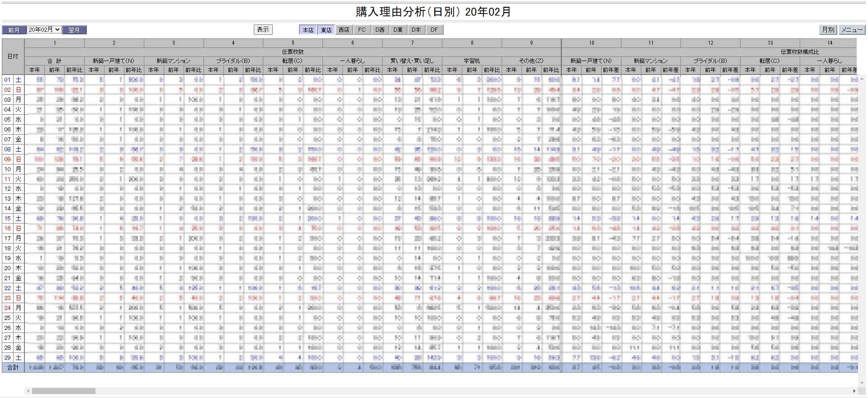Go to the previous month with 前月
Viewport: 868px width, 398px height.
(x=14, y=30)
